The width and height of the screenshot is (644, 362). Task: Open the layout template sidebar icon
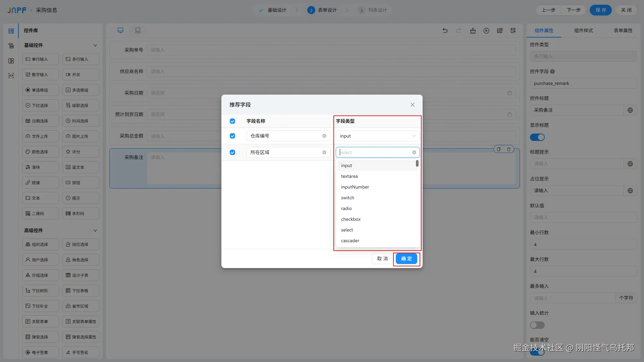click(11, 61)
